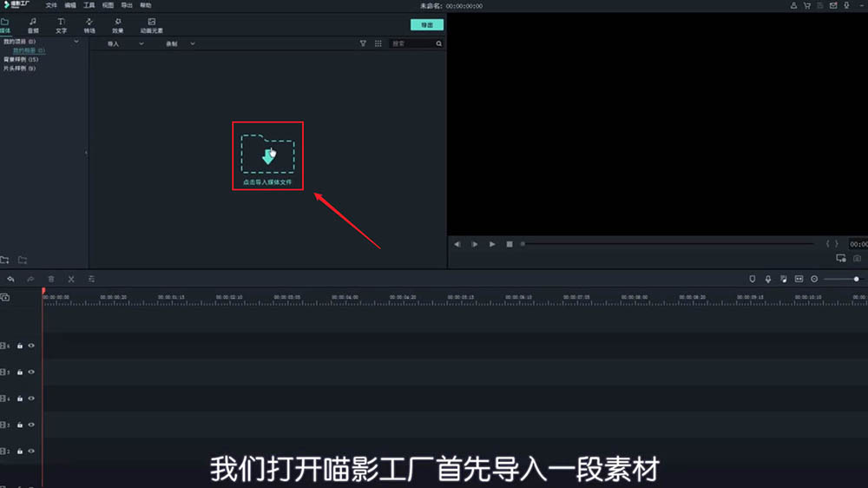868x488 pixels.
Task: Switch to the 音频 (Audio) tab
Action: pyautogui.click(x=33, y=25)
